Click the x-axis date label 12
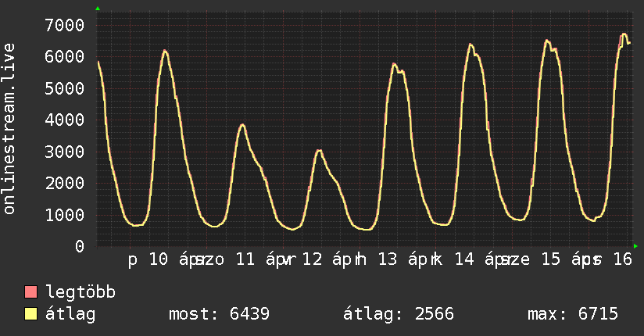 (x=312, y=259)
